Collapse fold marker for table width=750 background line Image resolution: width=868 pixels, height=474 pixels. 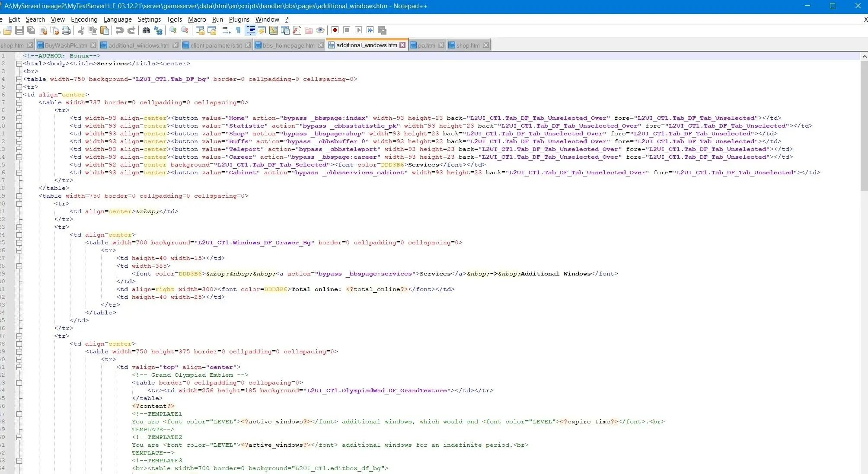(19, 79)
